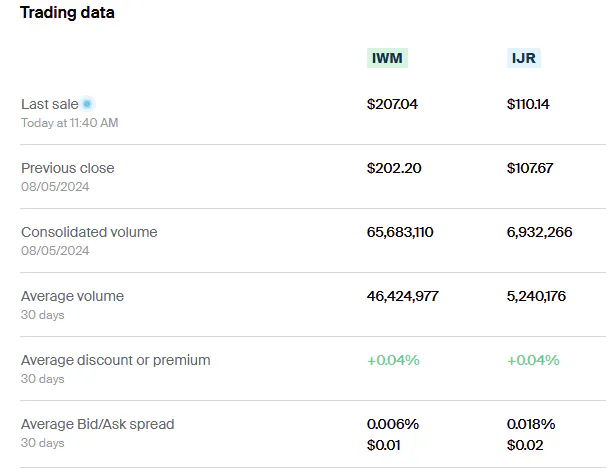The height and width of the screenshot is (475, 614).
Task: Click the Previous close label
Action: (68, 168)
